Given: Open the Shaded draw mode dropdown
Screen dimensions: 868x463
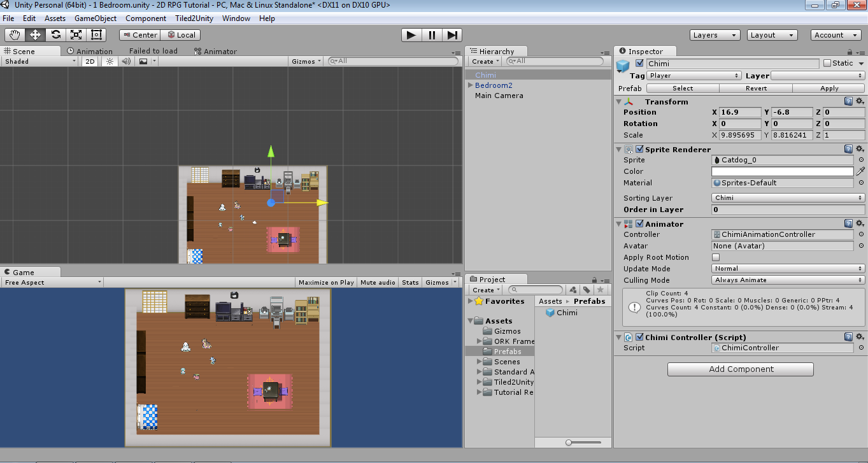Looking at the screenshot, I should click(x=39, y=61).
